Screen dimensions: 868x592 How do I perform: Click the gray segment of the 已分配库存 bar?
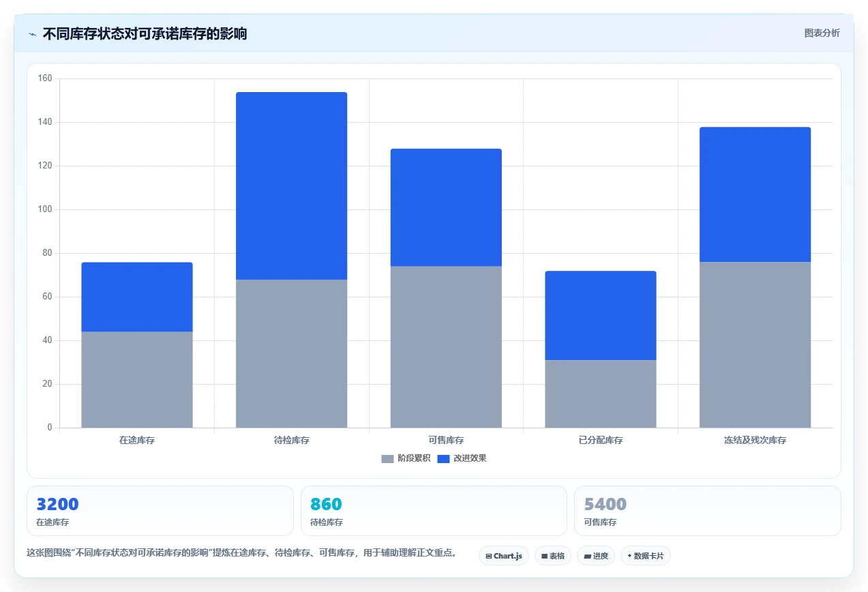[x=601, y=394]
